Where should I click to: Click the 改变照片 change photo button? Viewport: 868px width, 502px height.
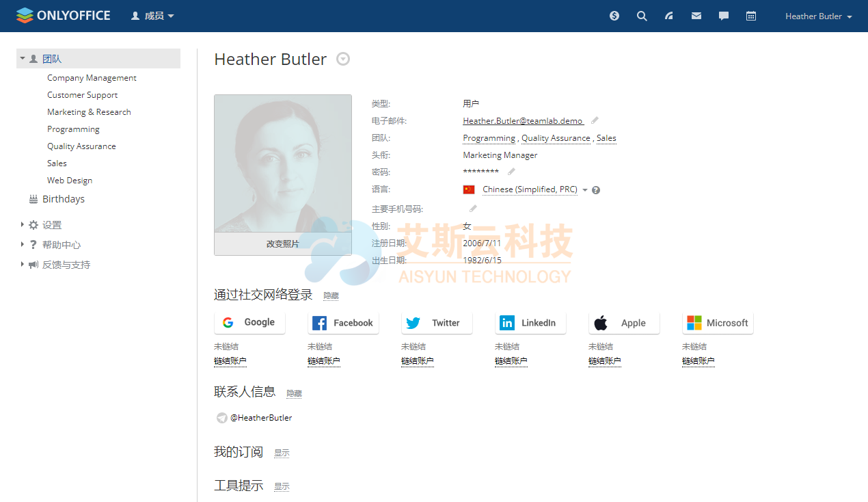[x=282, y=243]
